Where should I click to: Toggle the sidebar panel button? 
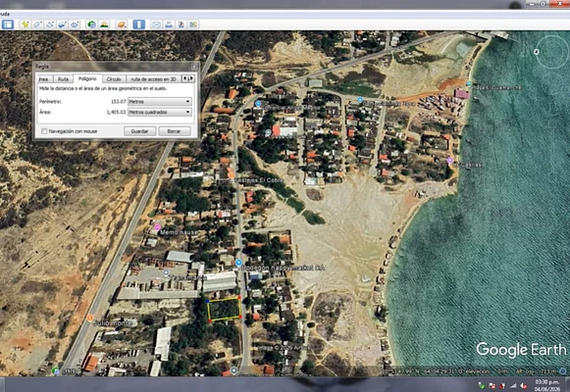click(x=7, y=24)
